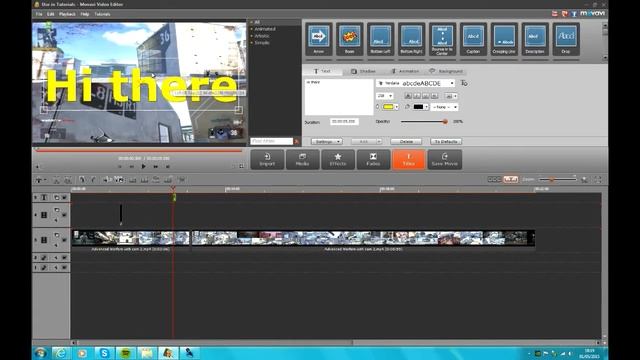640x360 pixels.
Task: Open the Edit menu
Action: coord(50,14)
